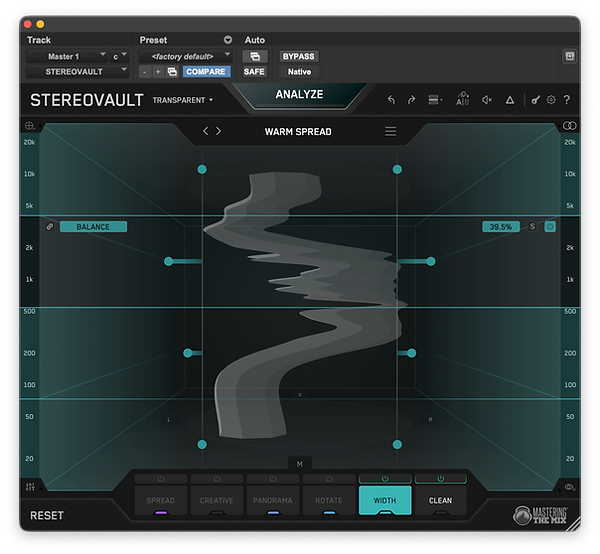Click the WARM SPREAD preset name

point(298,132)
